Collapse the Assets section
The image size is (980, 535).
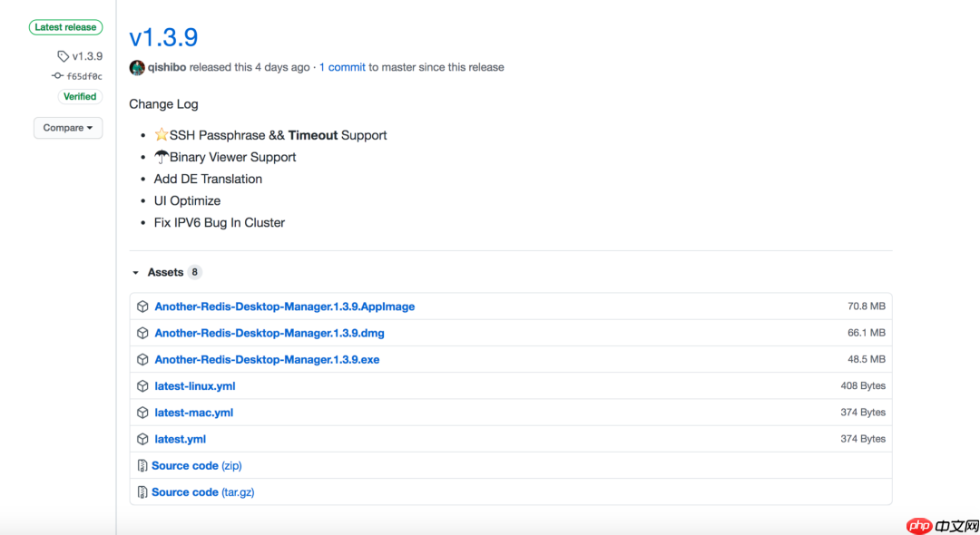[x=136, y=272]
